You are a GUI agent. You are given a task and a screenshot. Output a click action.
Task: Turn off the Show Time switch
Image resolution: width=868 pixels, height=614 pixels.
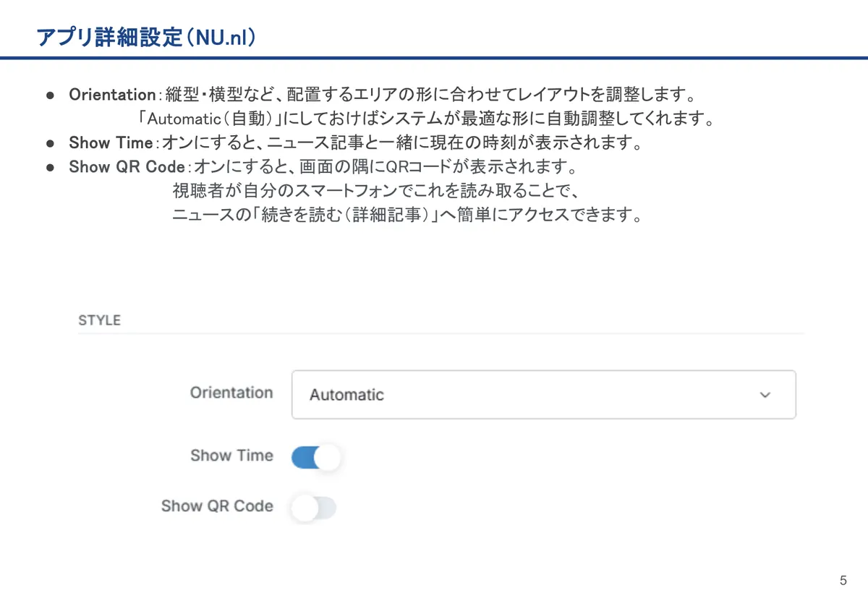click(x=315, y=458)
